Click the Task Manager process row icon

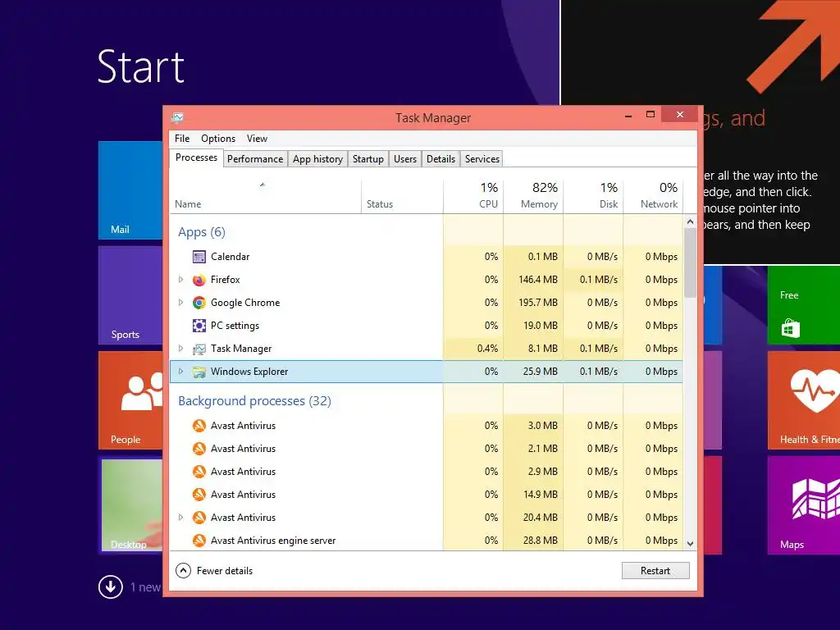pyautogui.click(x=199, y=349)
